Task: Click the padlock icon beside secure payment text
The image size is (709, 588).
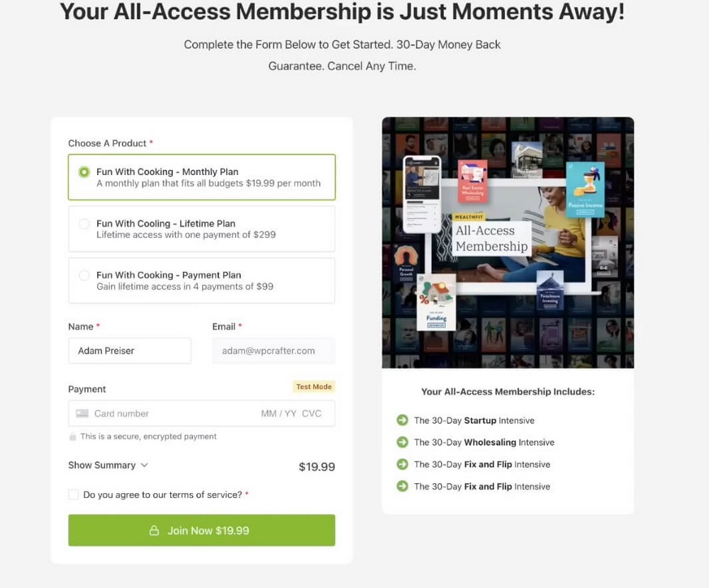Action: coord(72,436)
